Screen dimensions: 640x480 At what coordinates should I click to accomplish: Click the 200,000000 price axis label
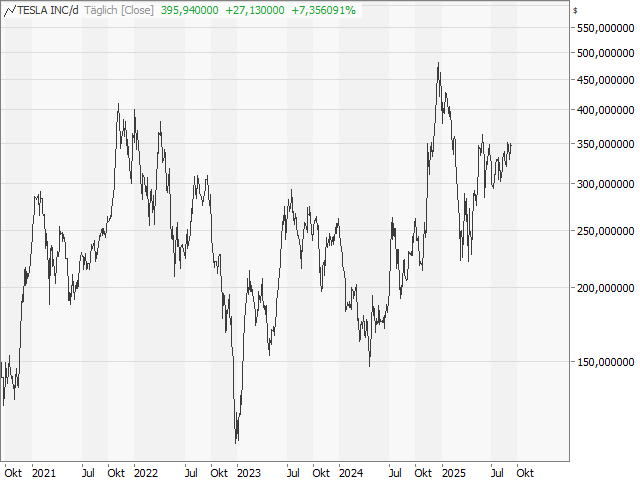coord(605,288)
